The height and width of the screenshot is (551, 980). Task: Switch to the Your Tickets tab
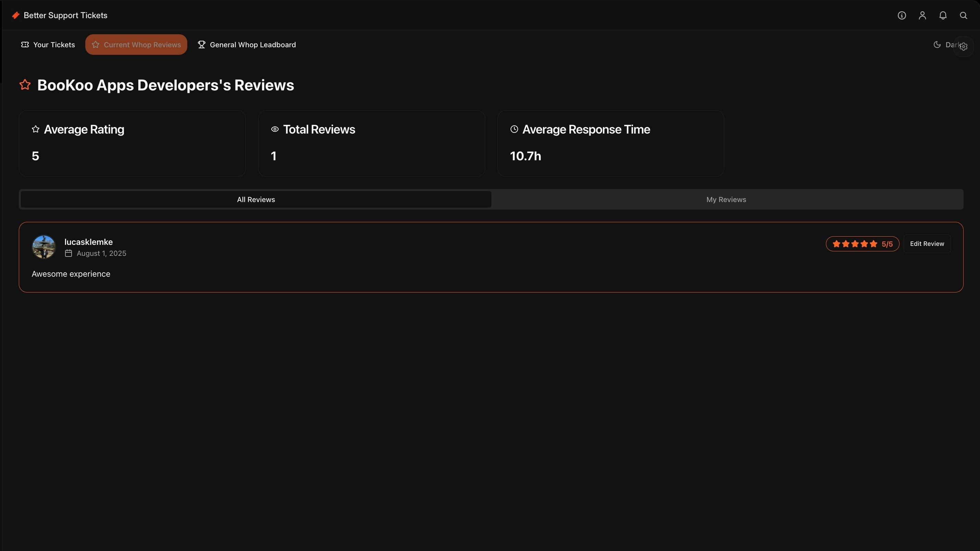tap(48, 45)
